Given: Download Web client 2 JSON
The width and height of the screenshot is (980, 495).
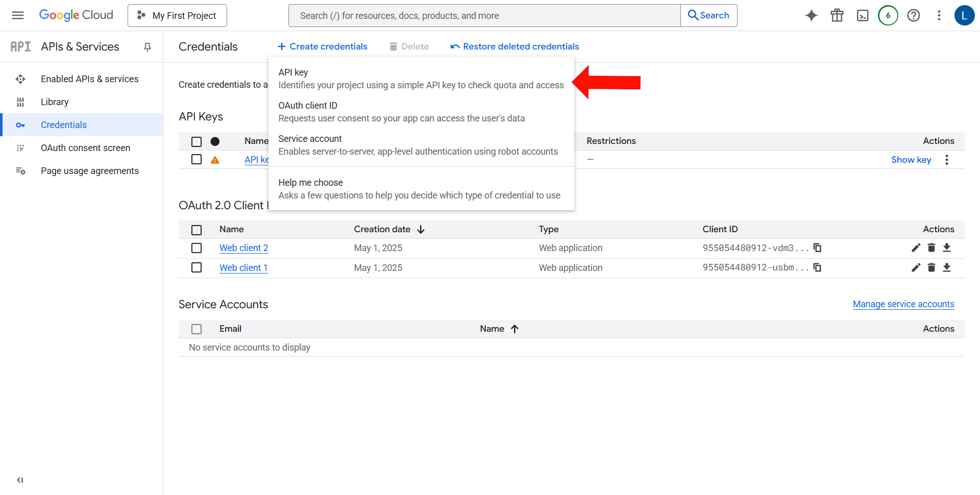Looking at the screenshot, I should [x=947, y=247].
